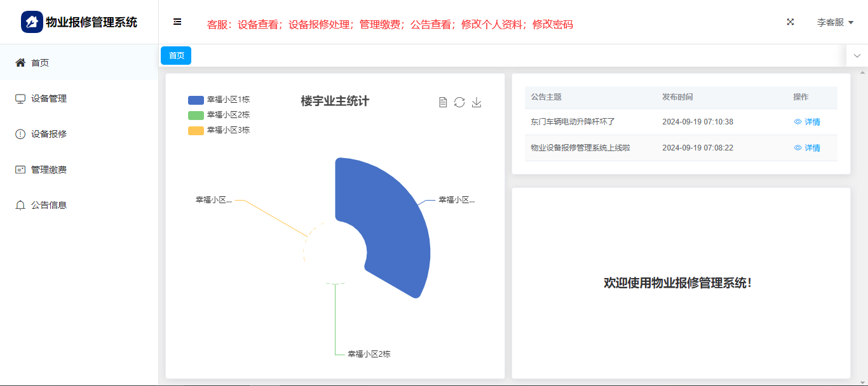Image resolution: width=868 pixels, height=386 pixels.
Task: Open 管理缴费 menu item
Action: [49, 170]
